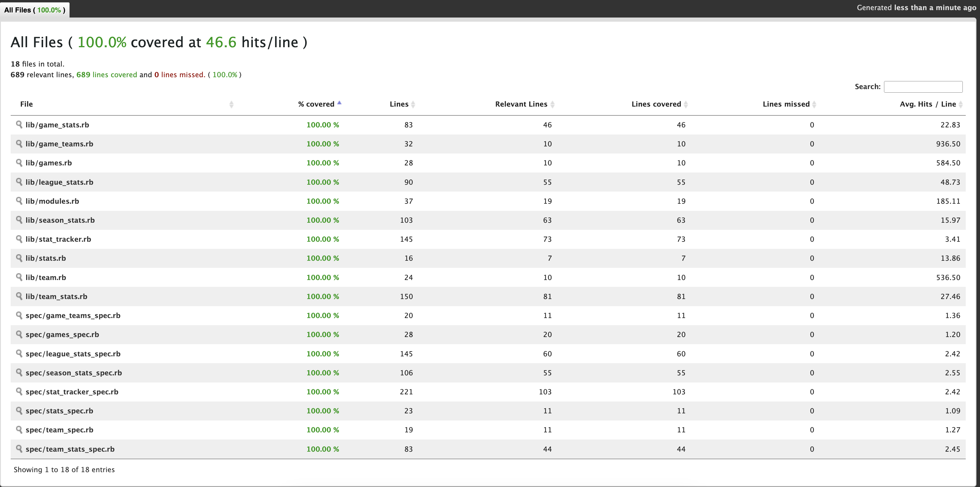Screen dimensions: 980x487
Task: Click avg hits value 536.50
Action: pyautogui.click(x=948, y=278)
